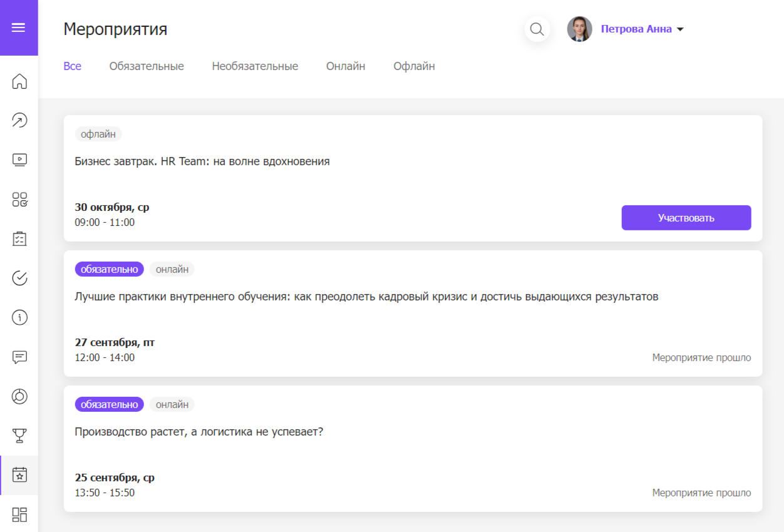Open the Петрова Анна profile dropdown
The image size is (784, 532).
pos(637,29)
